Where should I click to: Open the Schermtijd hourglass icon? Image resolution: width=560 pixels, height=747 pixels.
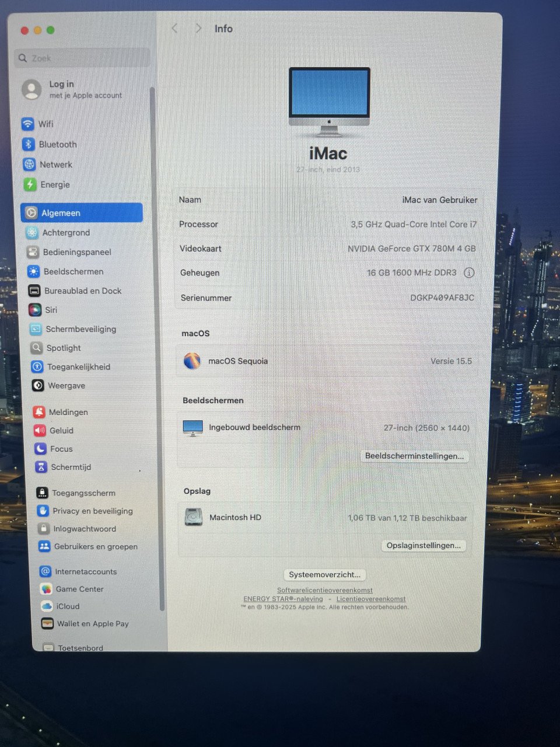point(41,467)
